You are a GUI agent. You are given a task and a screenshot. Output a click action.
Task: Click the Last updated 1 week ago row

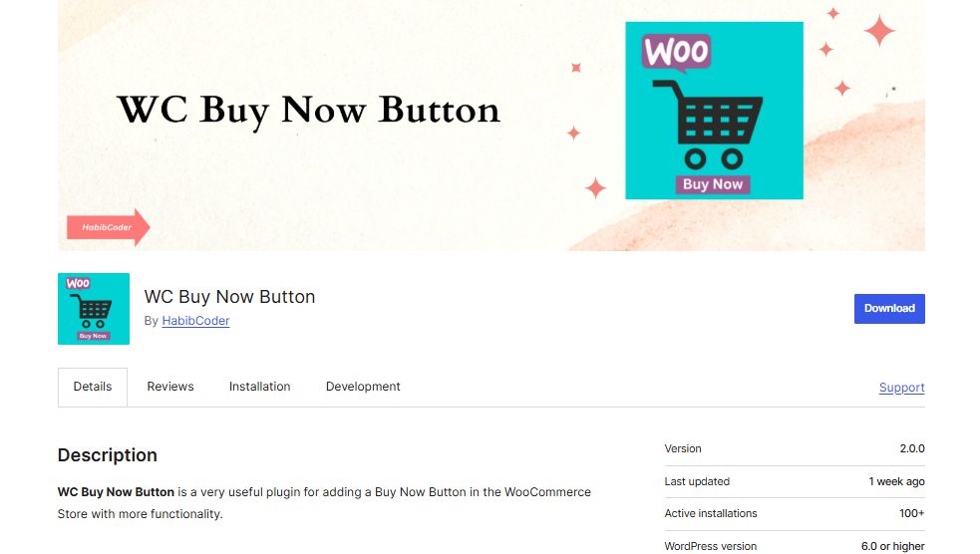point(795,481)
